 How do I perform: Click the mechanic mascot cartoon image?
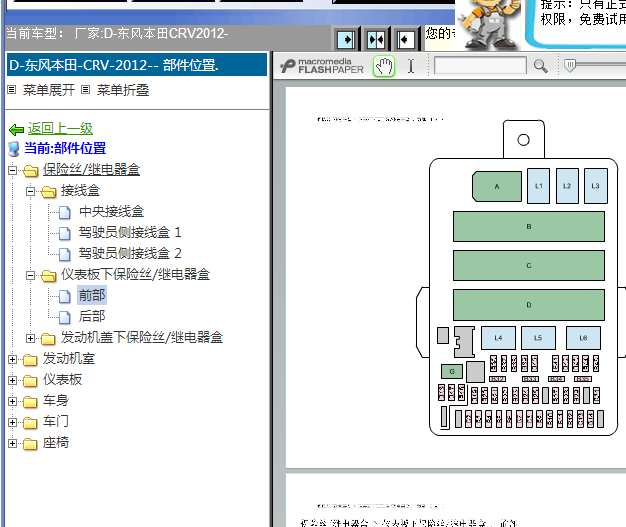[490, 24]
